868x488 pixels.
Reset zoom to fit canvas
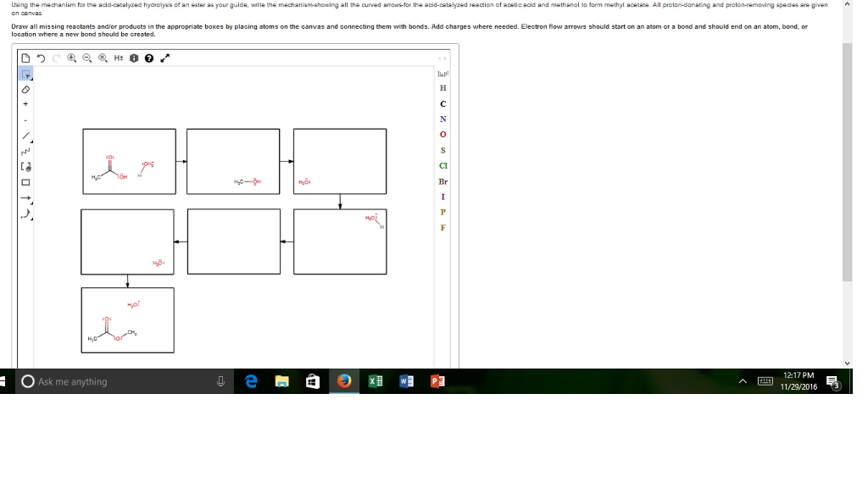[103, 58]
